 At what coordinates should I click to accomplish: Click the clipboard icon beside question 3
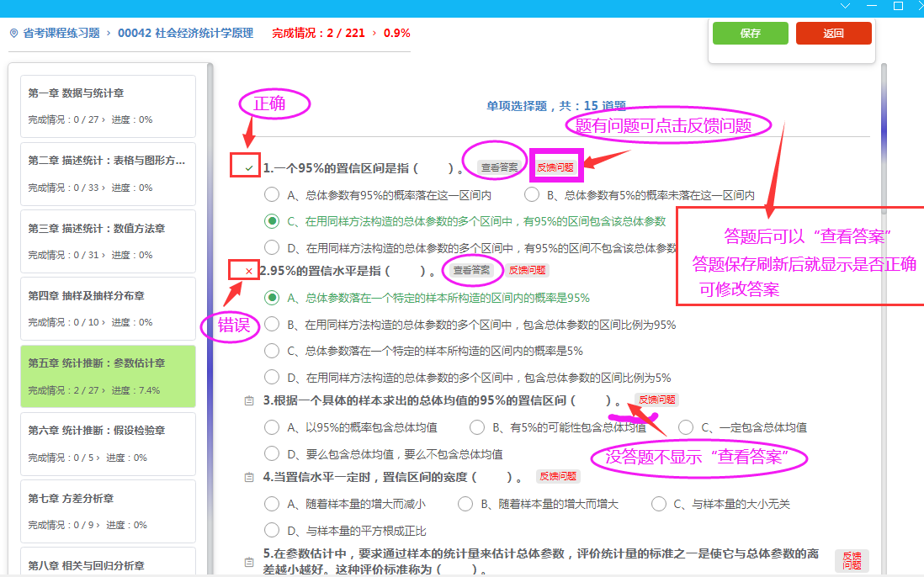point(249,401)
